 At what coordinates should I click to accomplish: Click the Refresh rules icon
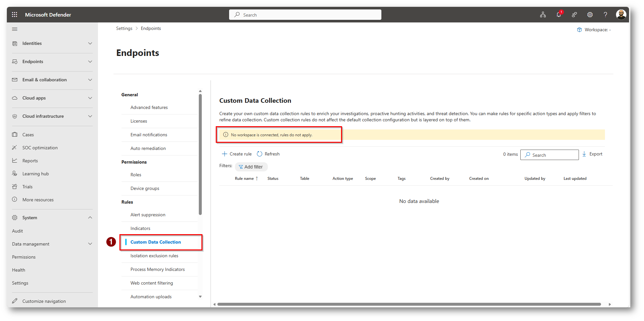click(x=259, y=154)
